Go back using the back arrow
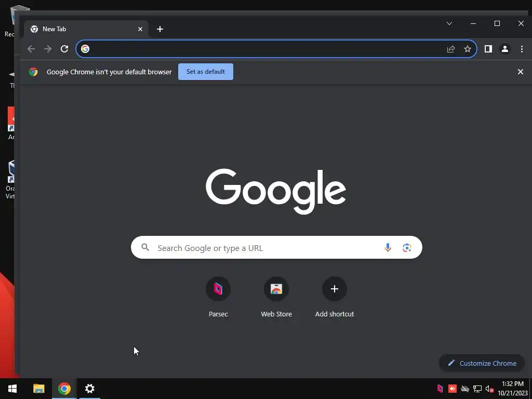The image size is (532, 399). click(x=31, y=49)
